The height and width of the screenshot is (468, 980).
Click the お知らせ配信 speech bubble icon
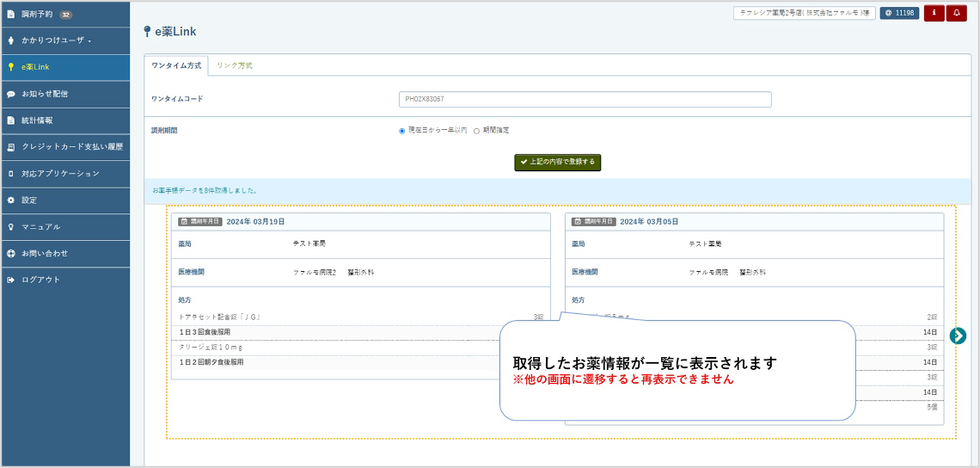pos(11,94)
